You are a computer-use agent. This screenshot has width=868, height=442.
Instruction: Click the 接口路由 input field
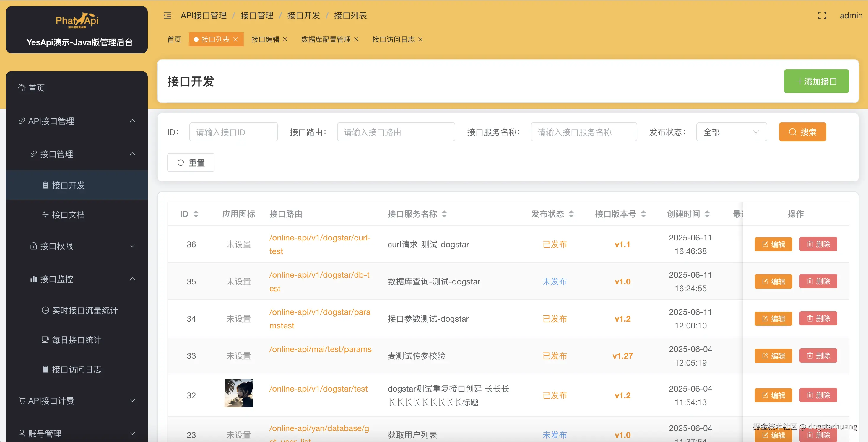click(x=396, y=132)
